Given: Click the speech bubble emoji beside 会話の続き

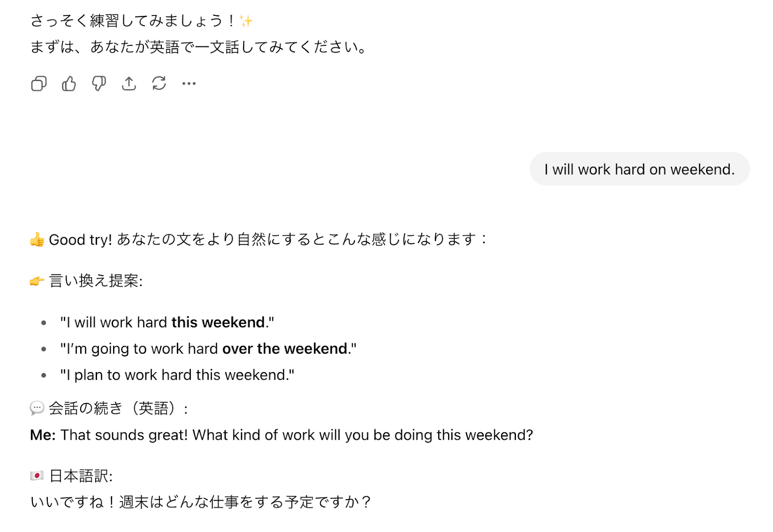Looking at the screenshot, I should click(37, 408).
